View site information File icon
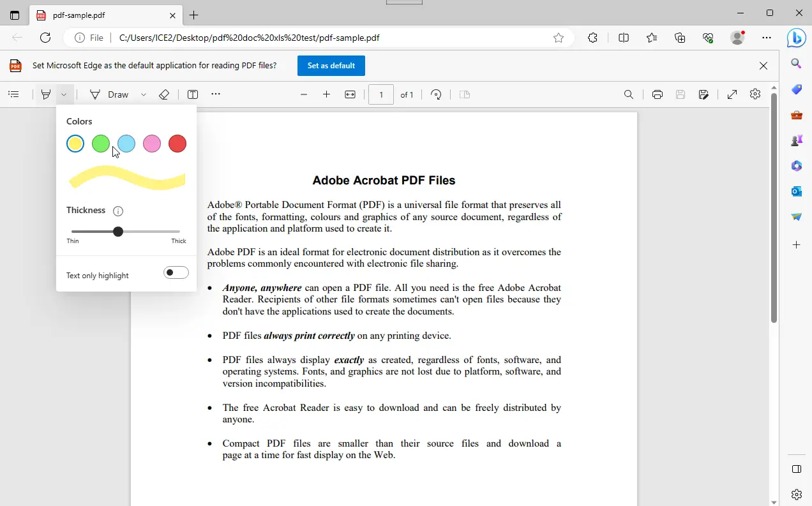The width and height of the screenshot is (812, 506). (89, 38)
